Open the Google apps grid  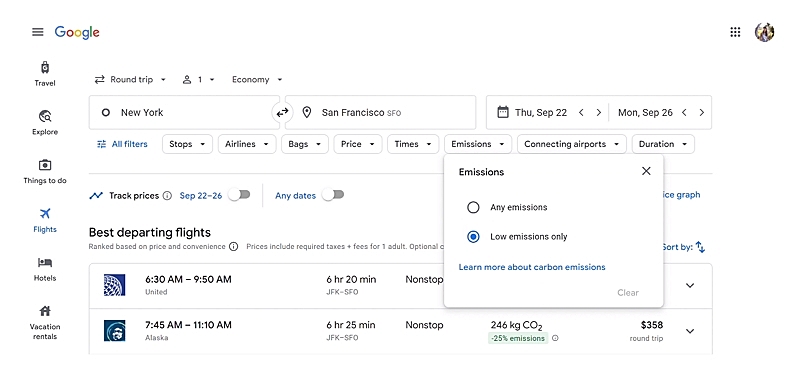coord(735,32)
